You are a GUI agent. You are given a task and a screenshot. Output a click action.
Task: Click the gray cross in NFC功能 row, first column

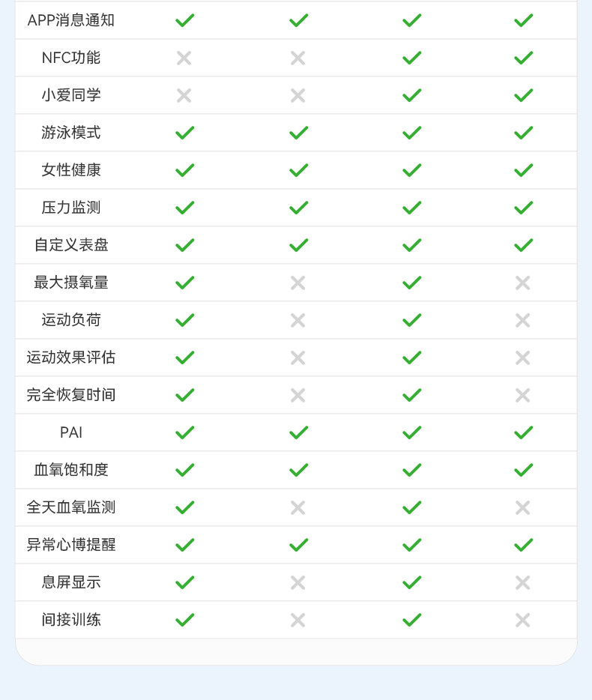click(184, 58)
